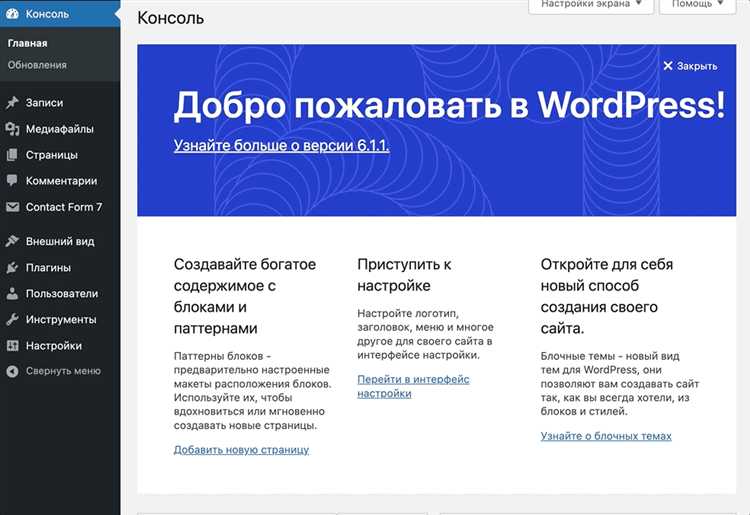Open the Внешний вид menu

[60, 241]
